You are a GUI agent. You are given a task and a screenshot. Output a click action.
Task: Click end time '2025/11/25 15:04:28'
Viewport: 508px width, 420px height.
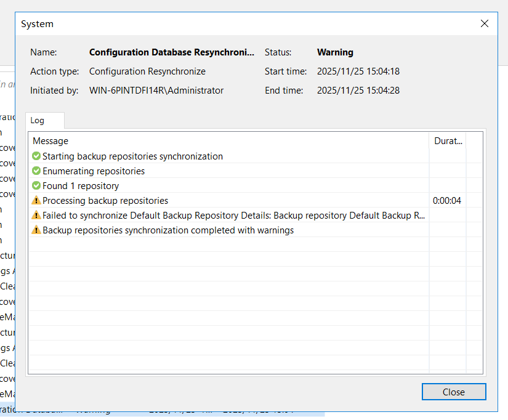[x=358, y=91]
